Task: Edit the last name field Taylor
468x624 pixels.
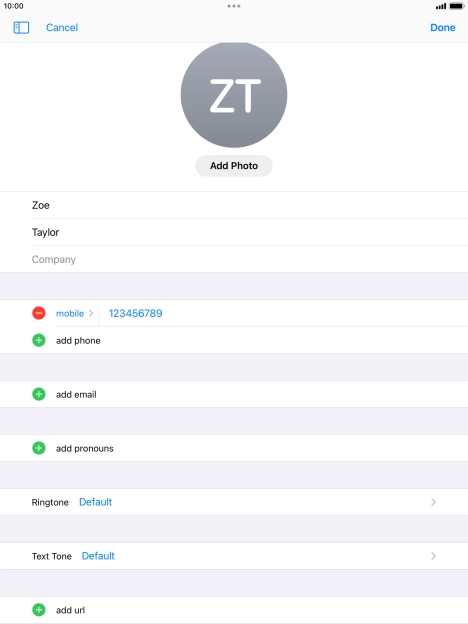Action: click(250, 232)
